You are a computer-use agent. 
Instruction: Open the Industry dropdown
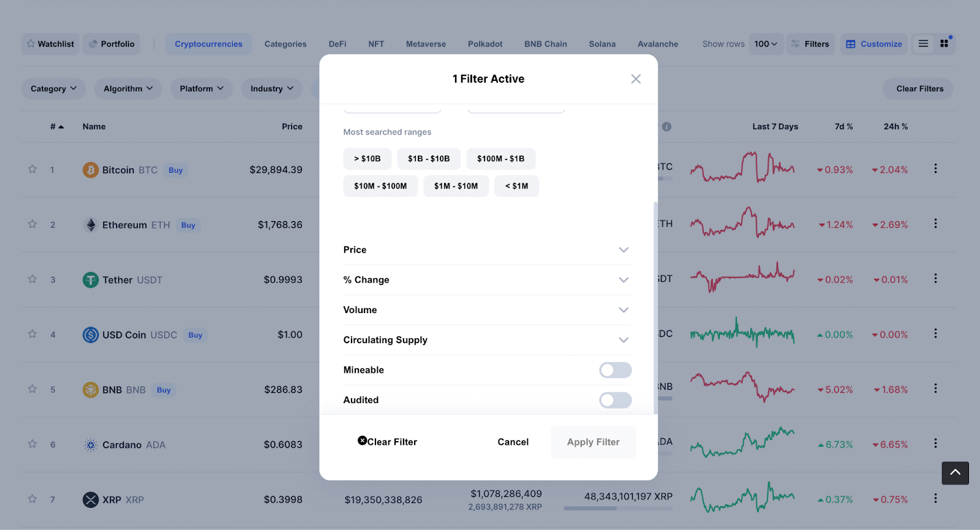click(272, 89)
